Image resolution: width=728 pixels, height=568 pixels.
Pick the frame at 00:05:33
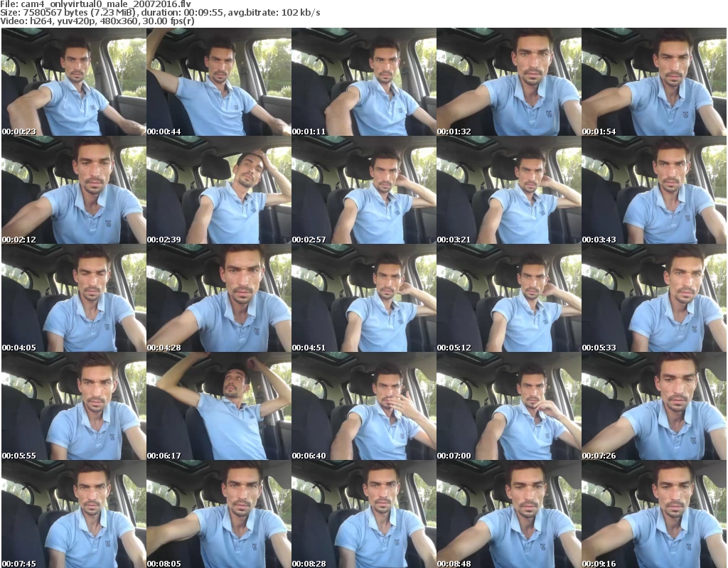[x=654, y=298]
